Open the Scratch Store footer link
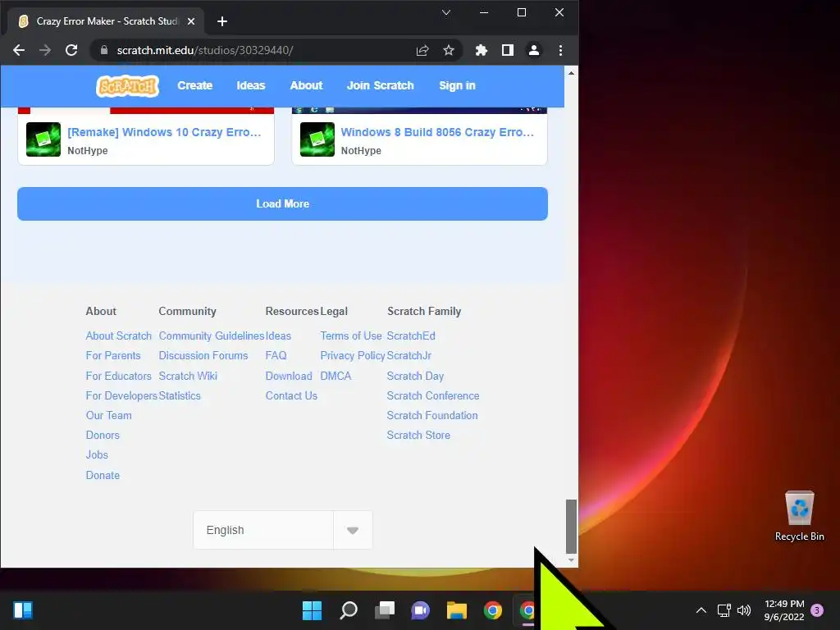Viewport: 840px width, 630px height. click(x=418, y=435)
